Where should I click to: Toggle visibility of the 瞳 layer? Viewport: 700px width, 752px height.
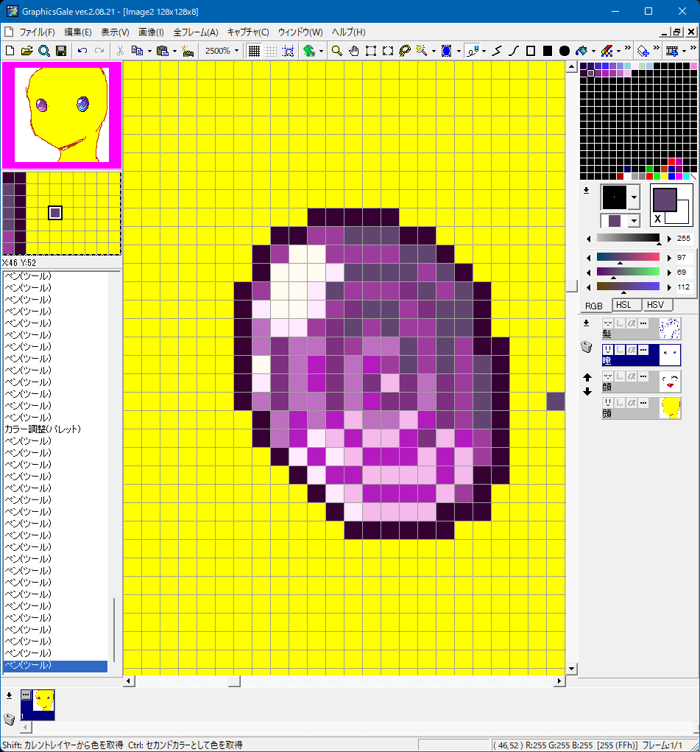[x=608, y=350]
